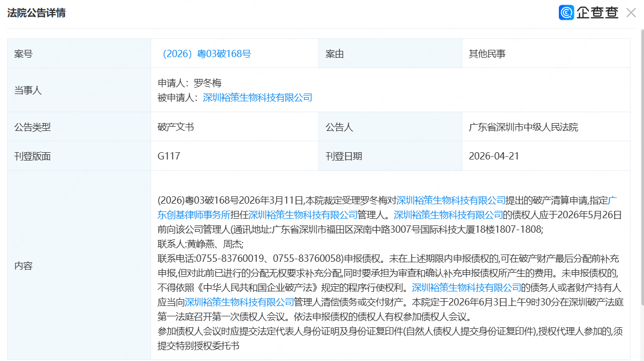644x361 pixels.
Task: Click the 法院公告详情 title text
Action: (x=36, y=13)
